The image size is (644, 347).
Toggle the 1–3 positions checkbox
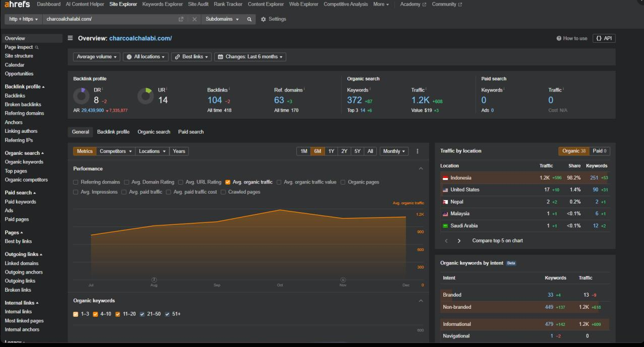pos(76,314)
